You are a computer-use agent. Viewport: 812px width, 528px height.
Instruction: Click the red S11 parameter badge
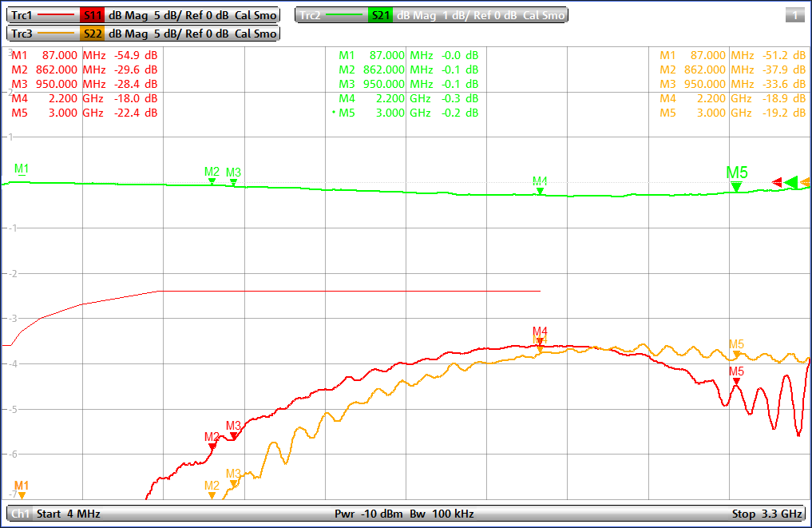tap(92, 15)
